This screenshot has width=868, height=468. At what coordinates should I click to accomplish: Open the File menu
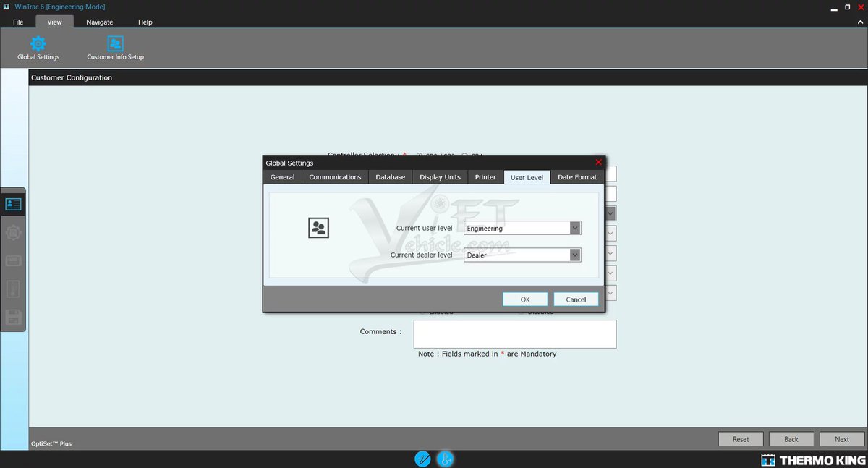(18, 22)
